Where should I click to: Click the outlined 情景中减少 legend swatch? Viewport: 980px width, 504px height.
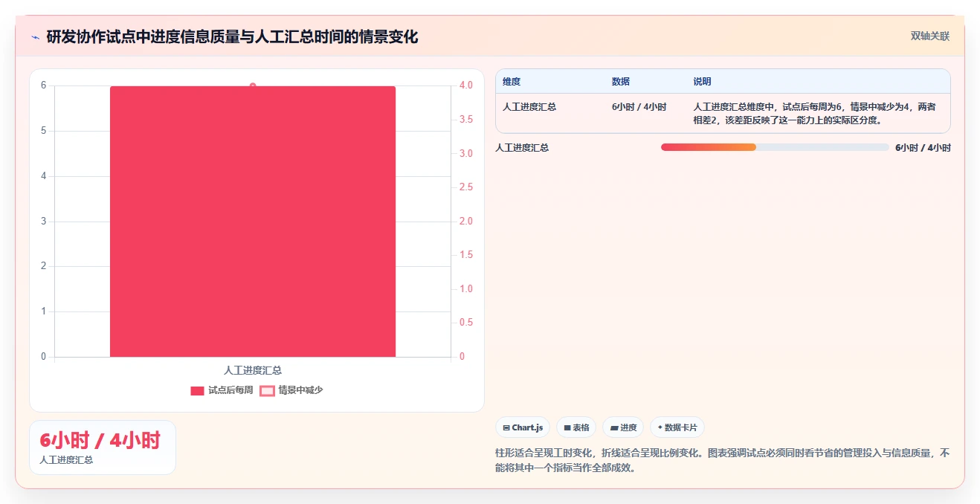click(267, 390)
